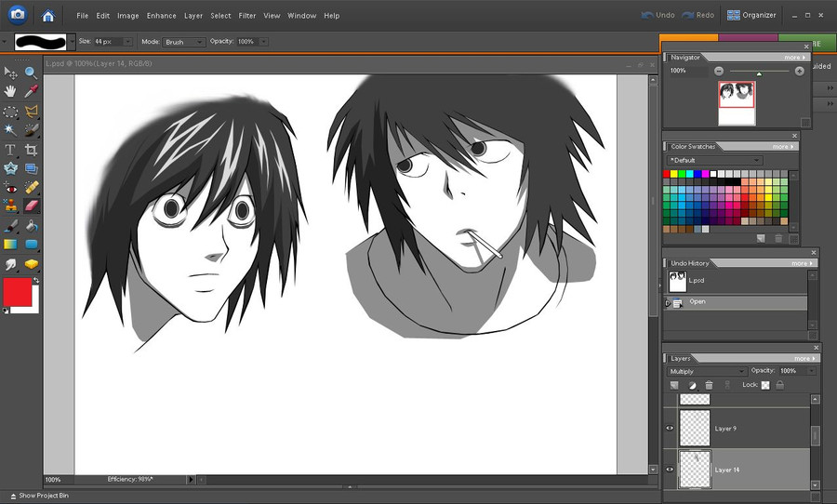
Task: Select the Move tool
Action: 10,73
